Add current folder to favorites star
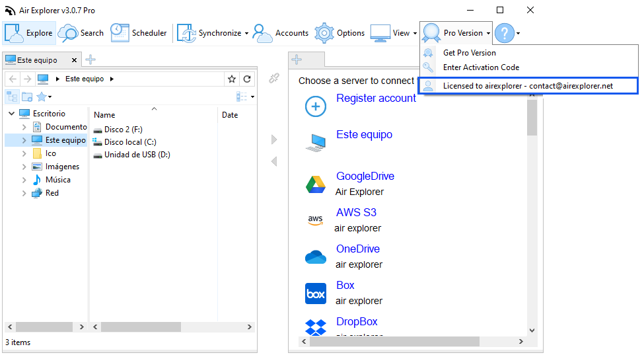The width and height of the screenshot is (644, 355). click(x=232, y=79)
